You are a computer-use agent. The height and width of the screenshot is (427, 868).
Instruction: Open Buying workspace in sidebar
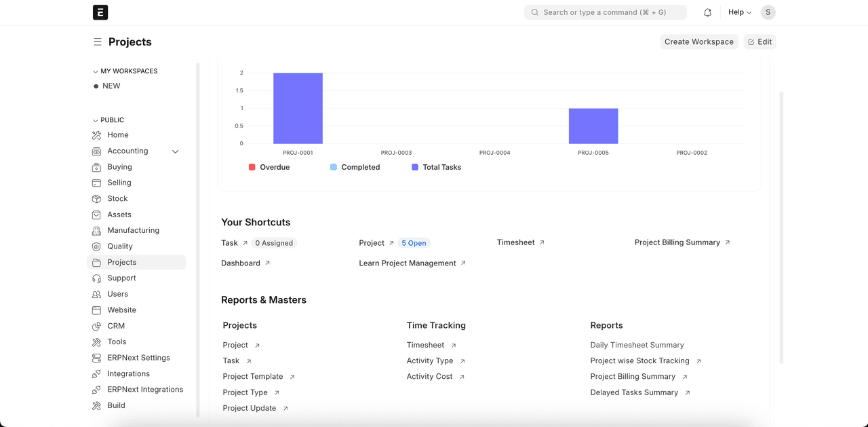pyautogui.click(x=119, y=167)
